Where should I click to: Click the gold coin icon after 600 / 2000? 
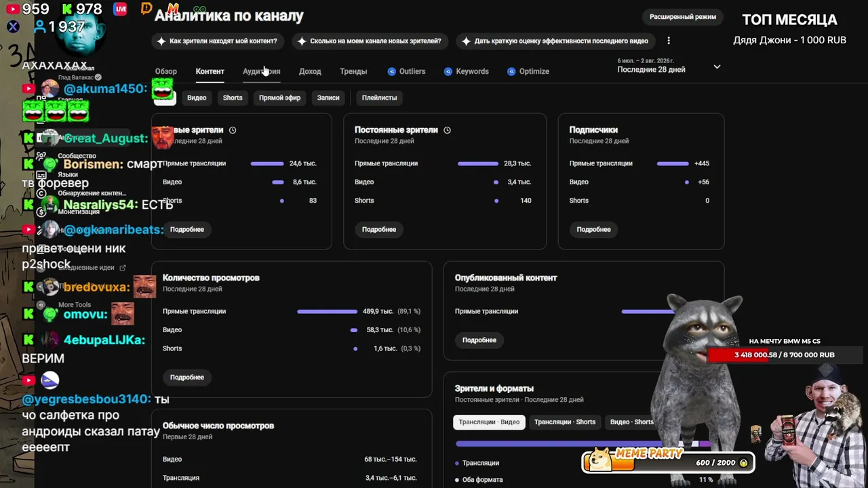coord(743,463)
